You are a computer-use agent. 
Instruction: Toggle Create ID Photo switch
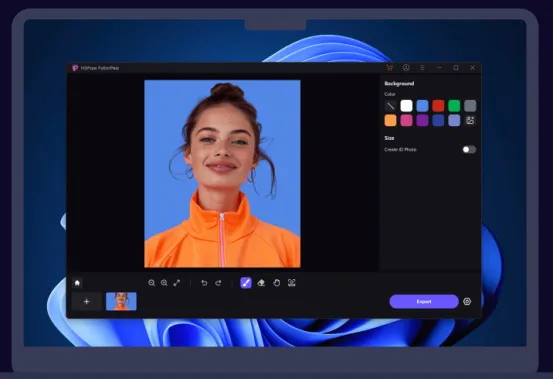tap(469, 149)
